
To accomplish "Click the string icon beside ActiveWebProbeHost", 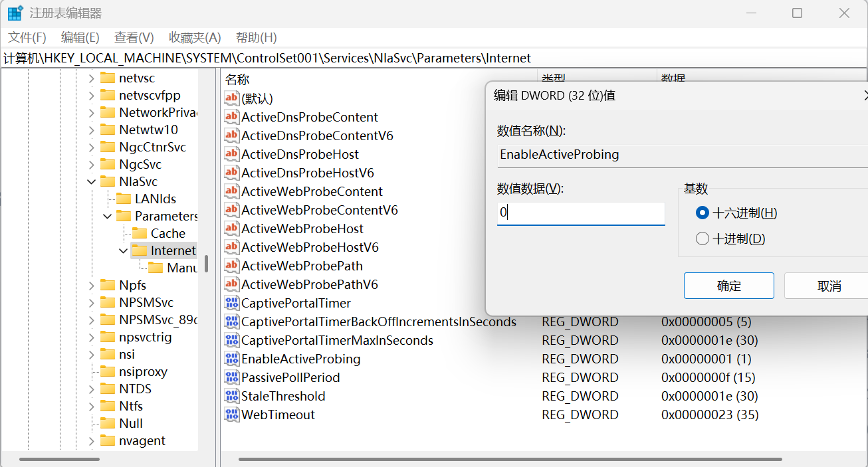I will pos(231,229).
